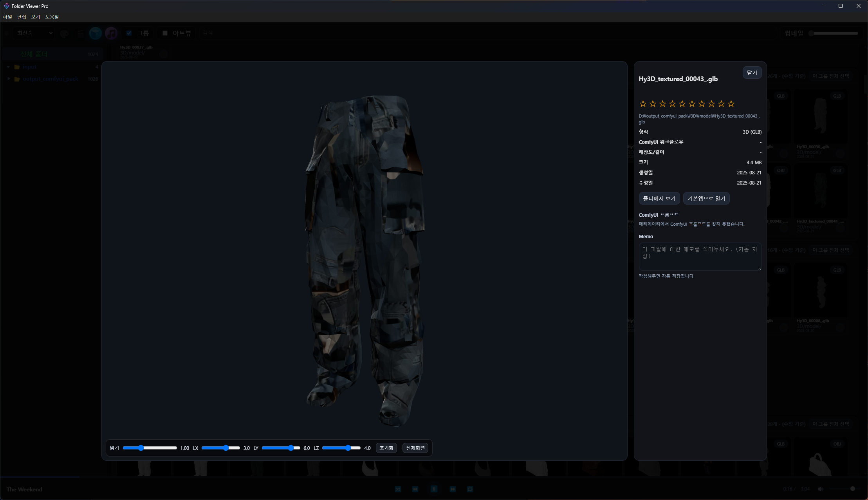
Task: Collapse the input folder tree
Action: 8,67
